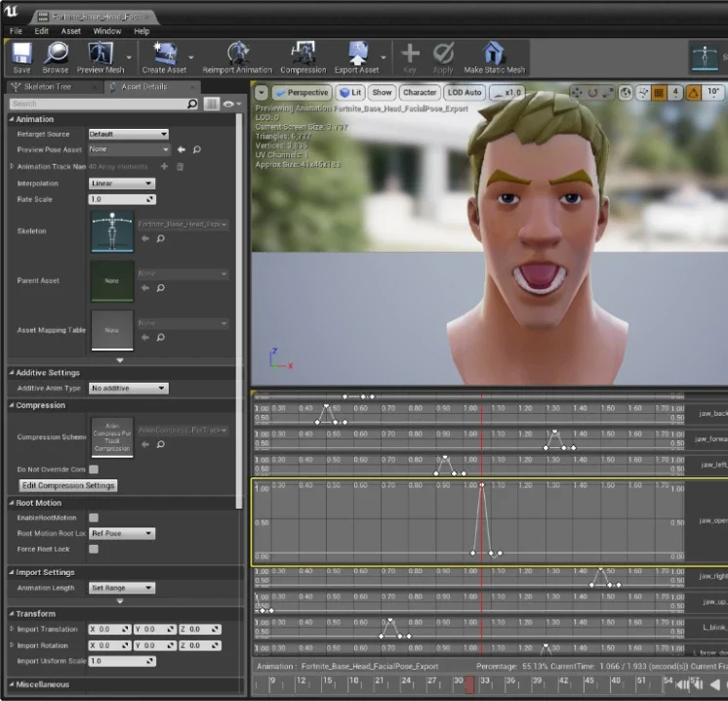Browse to Skeleton asset with magnifier icon
The image size is (728, 701).
coord(161,238)
